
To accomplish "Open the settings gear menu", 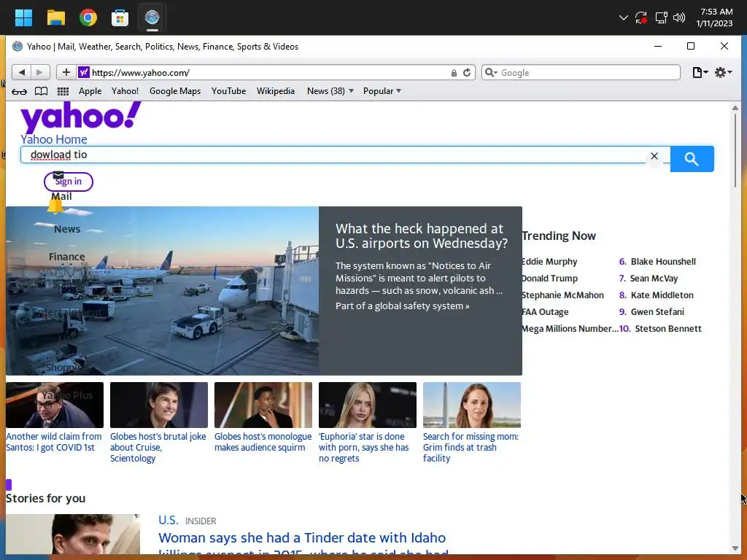I will 723,72.
